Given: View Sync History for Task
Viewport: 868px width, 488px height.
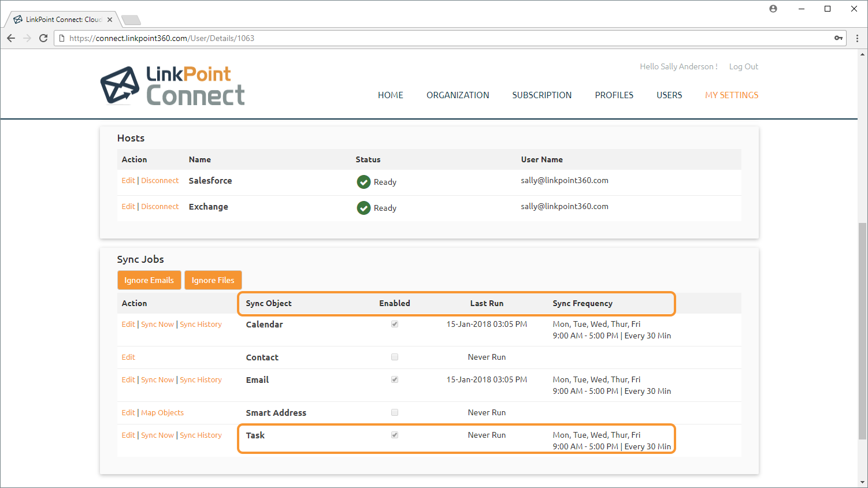Looking at the screenshot, I should 201,435.
